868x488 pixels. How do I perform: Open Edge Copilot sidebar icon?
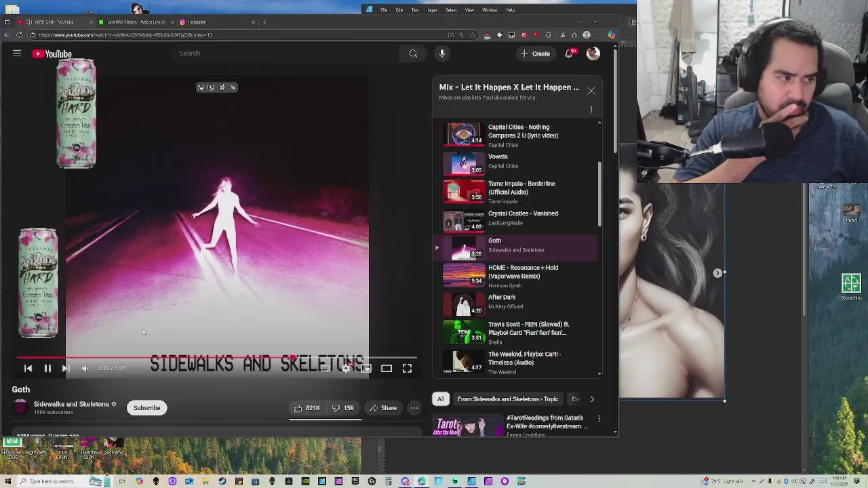coord(611,35)
